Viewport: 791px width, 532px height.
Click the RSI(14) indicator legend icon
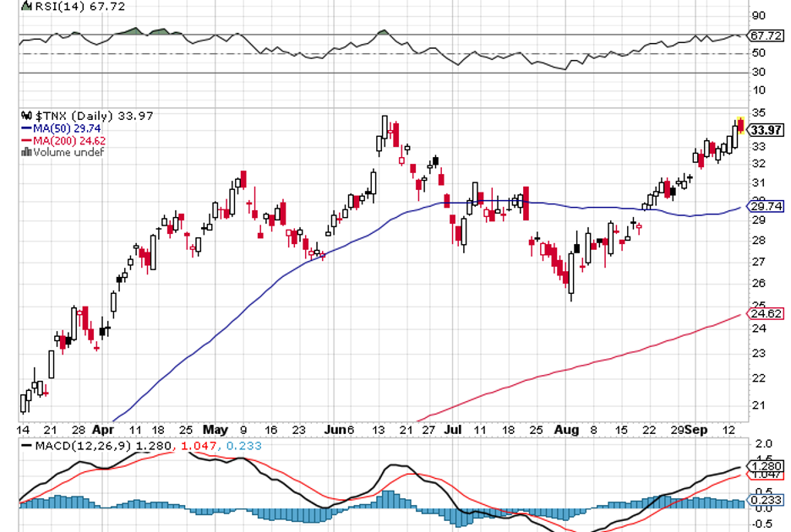pos(26,5)
